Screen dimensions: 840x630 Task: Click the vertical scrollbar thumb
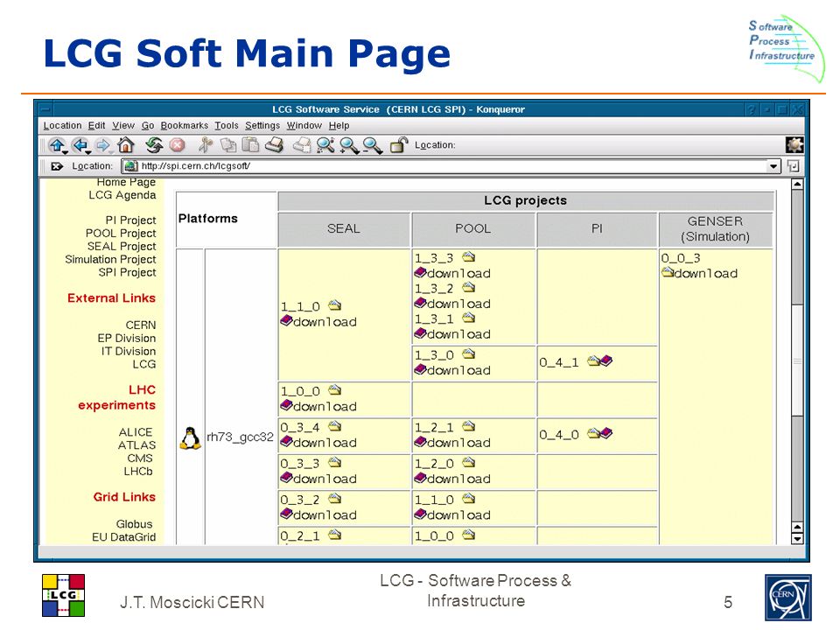point(797,360)
